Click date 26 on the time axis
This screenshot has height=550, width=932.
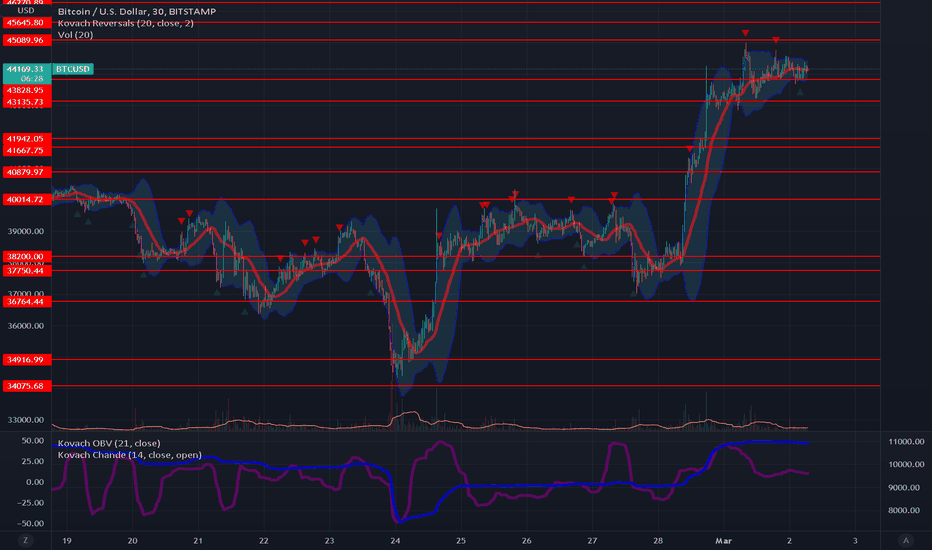click(x=527, y=540)
